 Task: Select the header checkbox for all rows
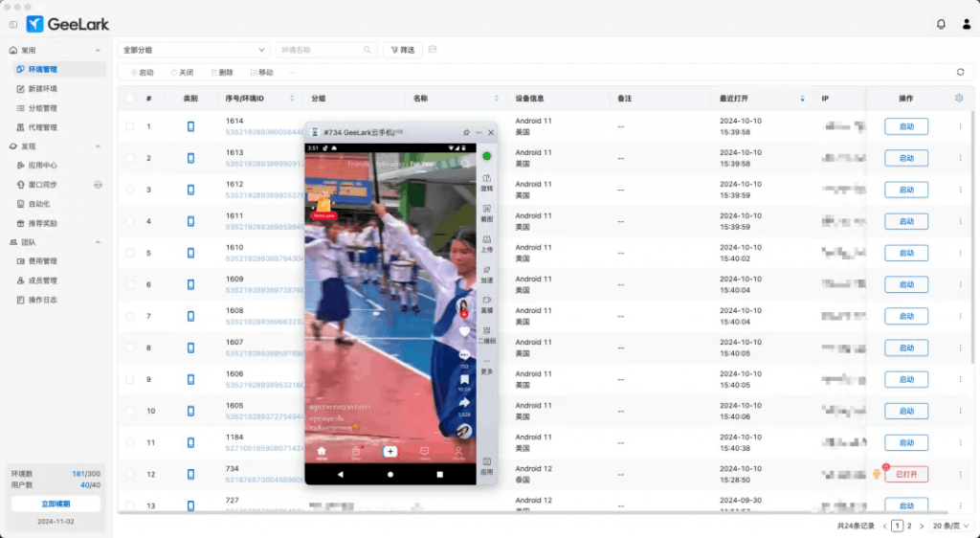(129, 98)
